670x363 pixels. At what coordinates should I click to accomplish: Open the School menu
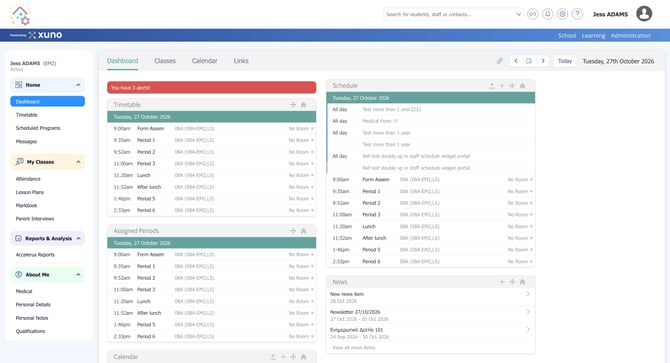[x=567, y=35]
